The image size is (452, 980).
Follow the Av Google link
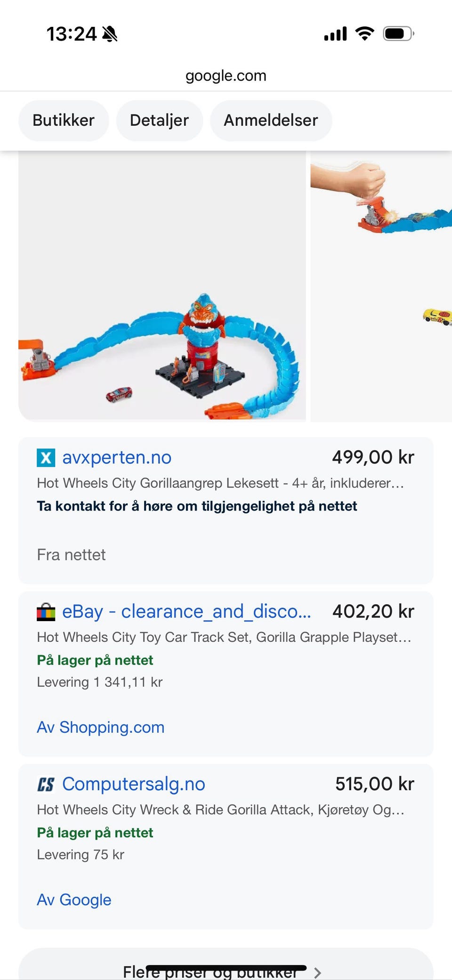point(74,900)
